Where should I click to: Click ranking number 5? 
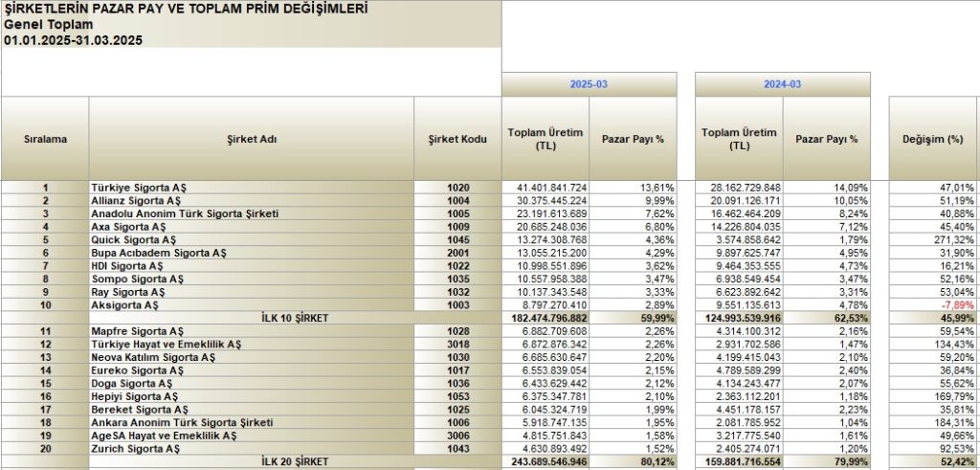click(45, 240)
